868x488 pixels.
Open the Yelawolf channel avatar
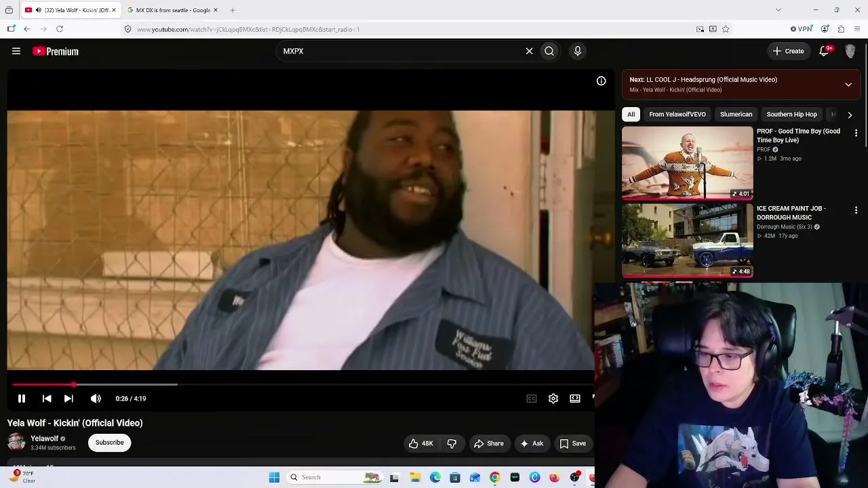(x=16, y=442)
